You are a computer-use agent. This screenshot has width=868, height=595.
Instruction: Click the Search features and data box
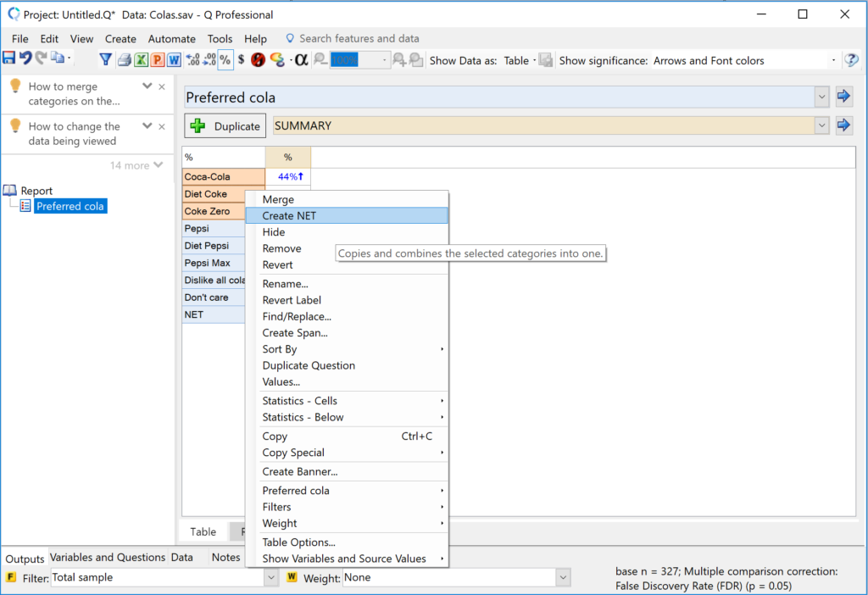359,39
